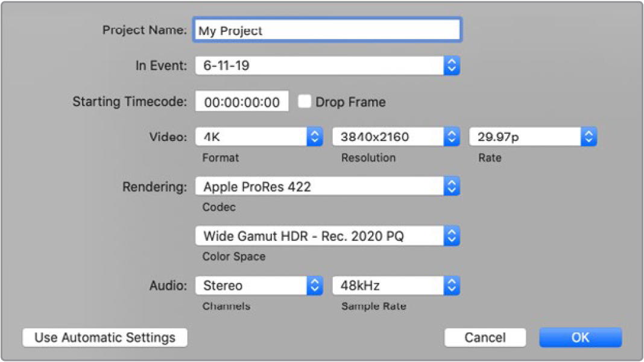Click the blue chevron on Color Space popup
The height and width of the screenshot is (362, 644).
452,236
